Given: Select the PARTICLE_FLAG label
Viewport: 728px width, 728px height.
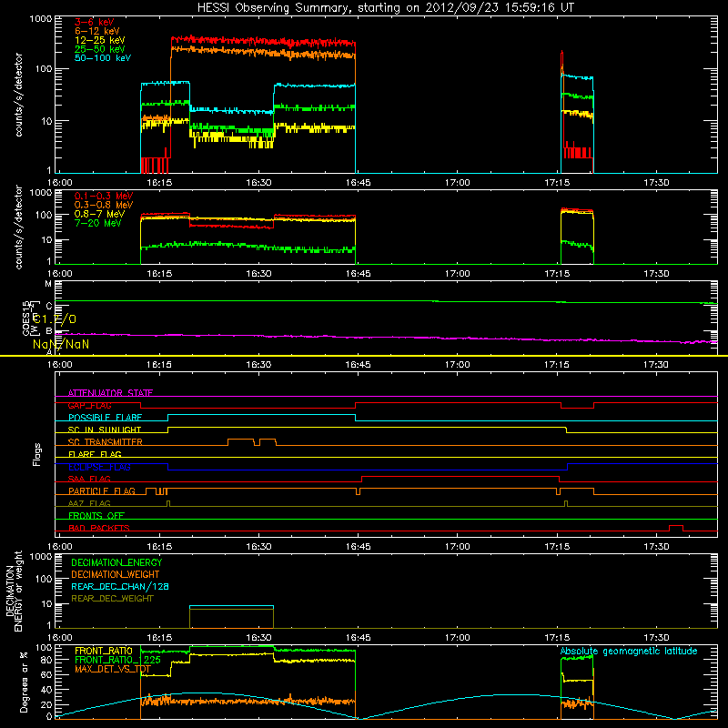Looking at the screenshot, I should point(102,490).
